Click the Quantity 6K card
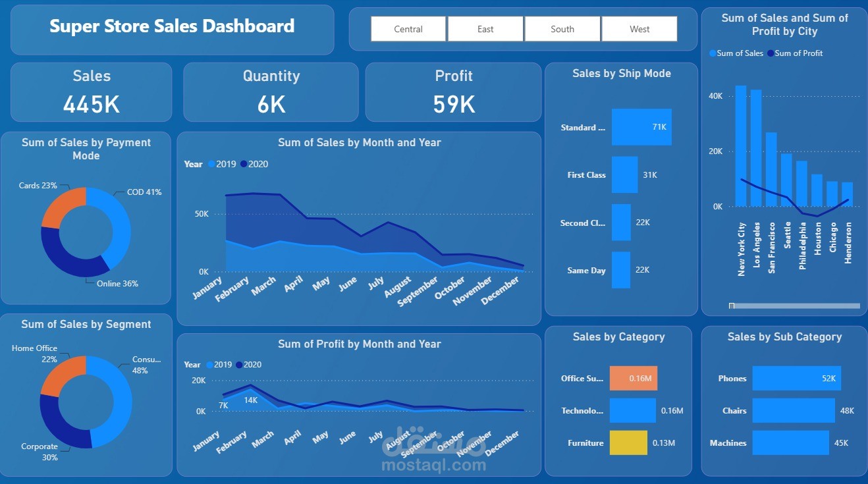868x484 pixels. 271,92
